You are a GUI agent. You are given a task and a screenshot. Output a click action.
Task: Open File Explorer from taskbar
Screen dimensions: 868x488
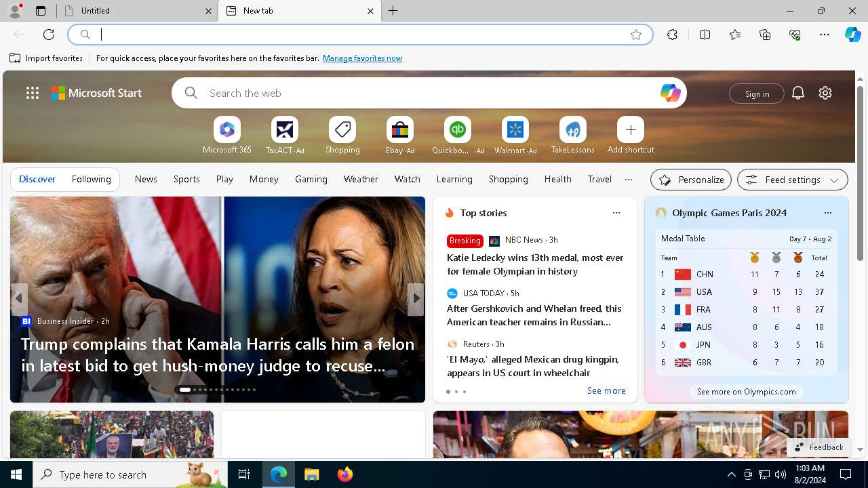coord(312,474)
